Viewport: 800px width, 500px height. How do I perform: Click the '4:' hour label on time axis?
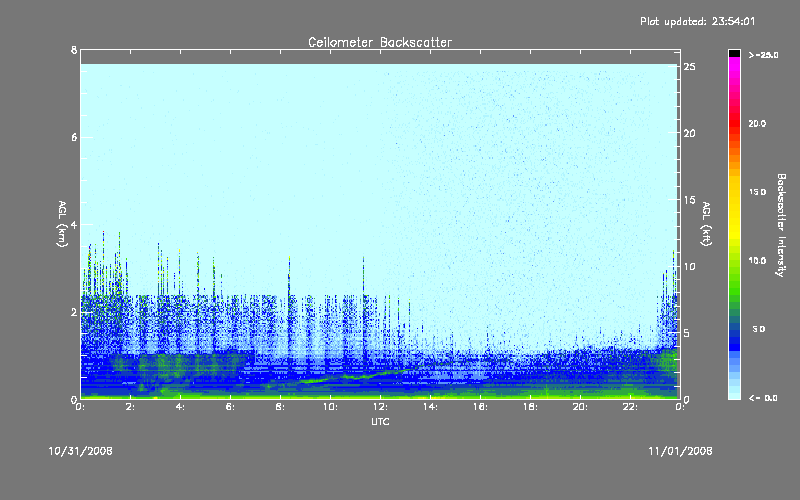(x=181, y=407)
